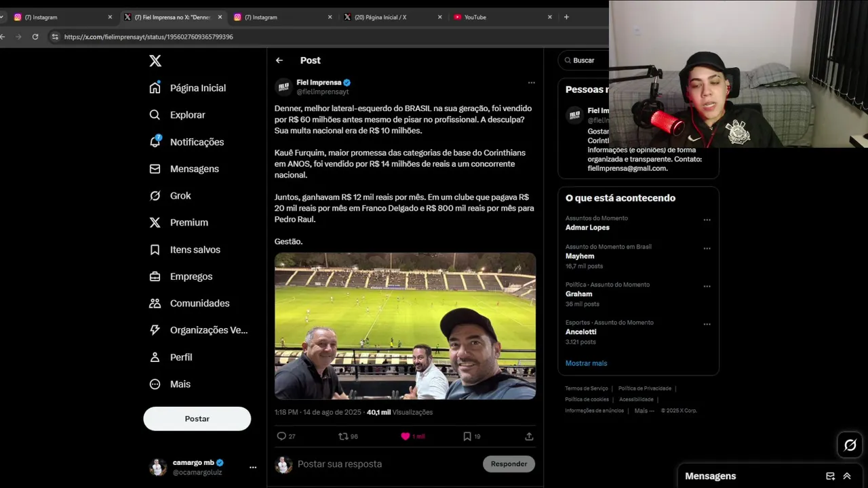The height and width of the screenshot is (488, 868).
Task: Open Empregos briefcase icon
Action: [155, 277]
